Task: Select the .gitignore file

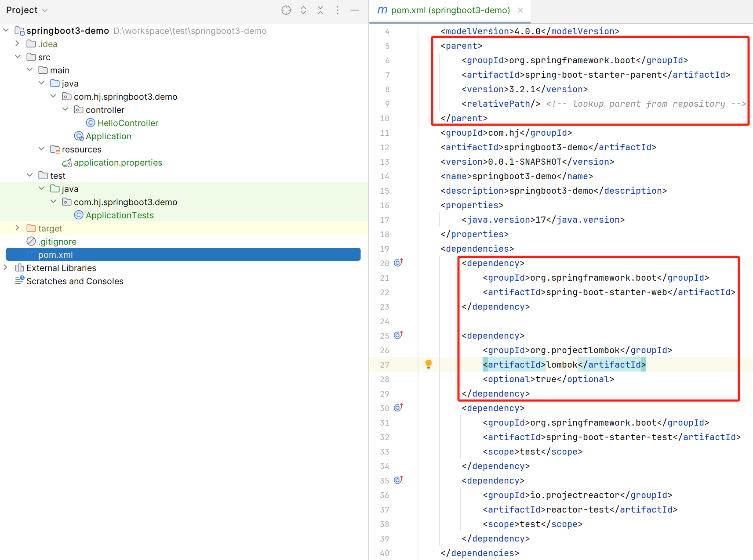Action: (x=57, y=242)
